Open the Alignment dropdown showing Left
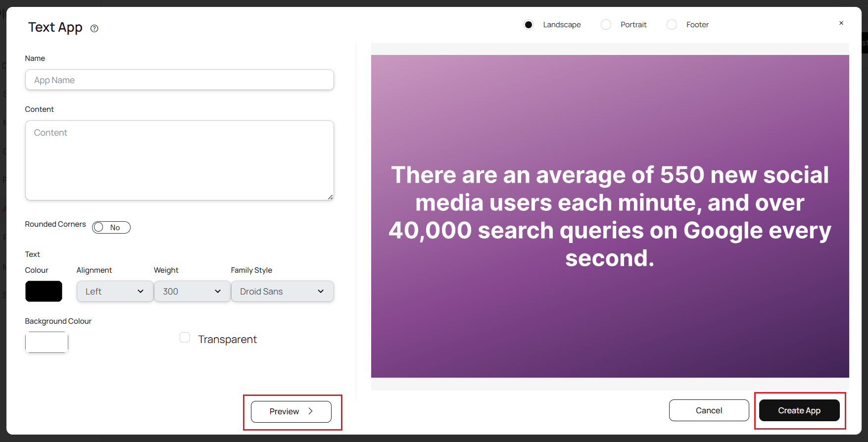 114,292
